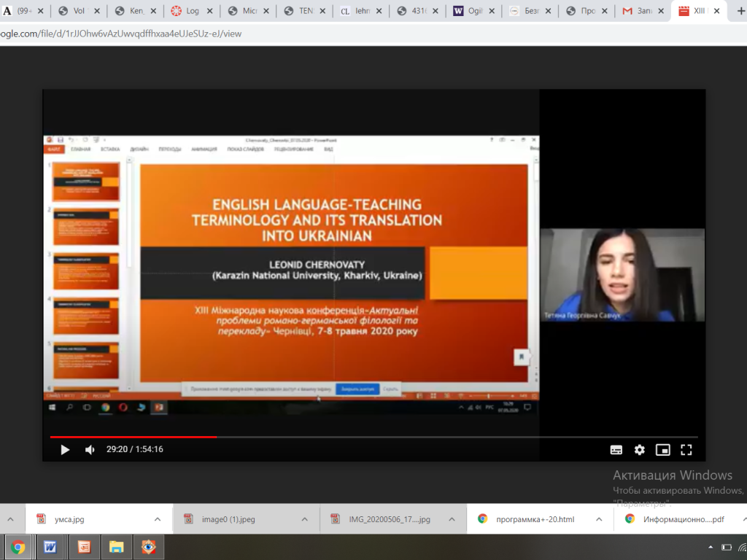The image size is (747, 560).
Task: Select slide 2 thumbnail in video
Action: 86,227
